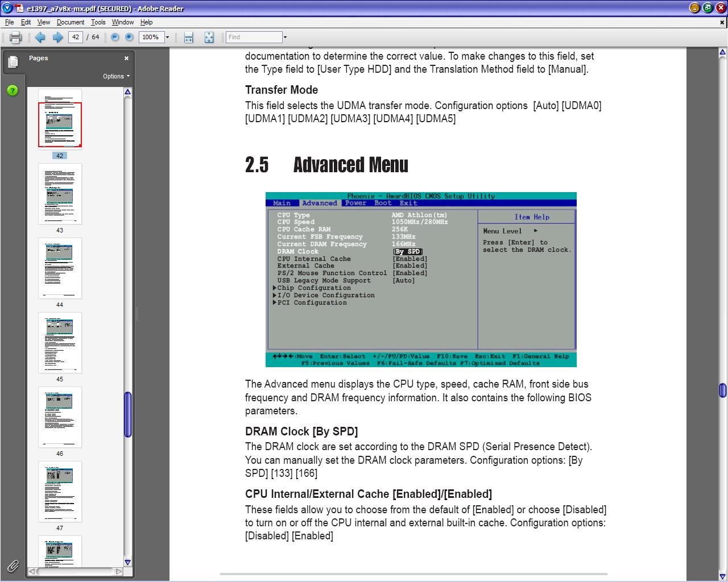Zoom out using the minus button
728x582 pixels.
coord(115,37)
